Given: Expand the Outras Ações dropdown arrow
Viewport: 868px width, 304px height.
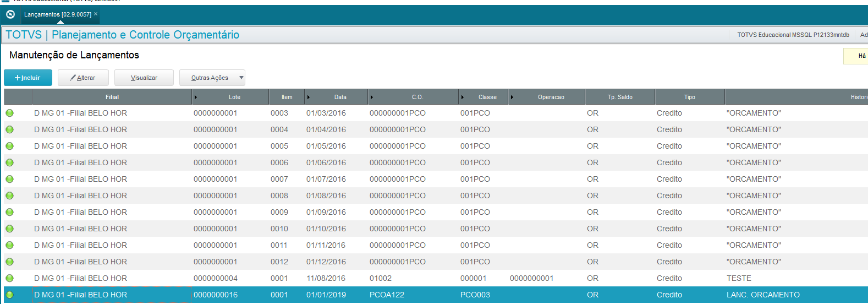Looking at the screenshot, I should [241, 78].
